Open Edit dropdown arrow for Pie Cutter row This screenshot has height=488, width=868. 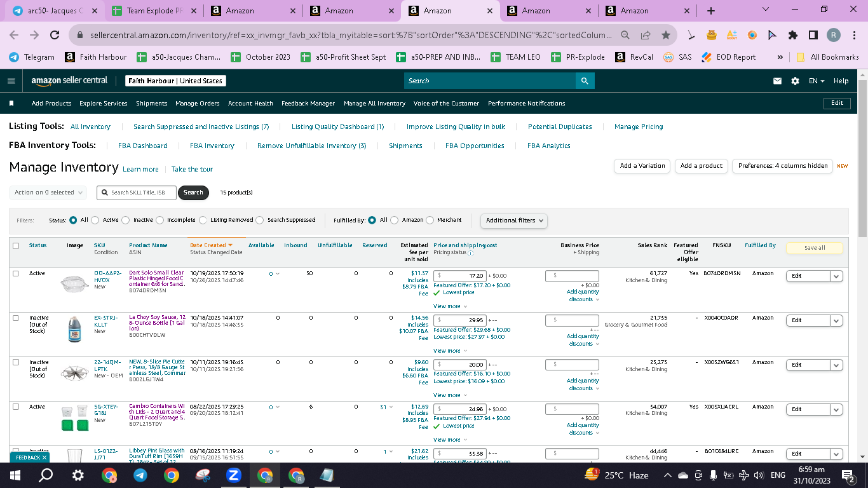[837, 365]
